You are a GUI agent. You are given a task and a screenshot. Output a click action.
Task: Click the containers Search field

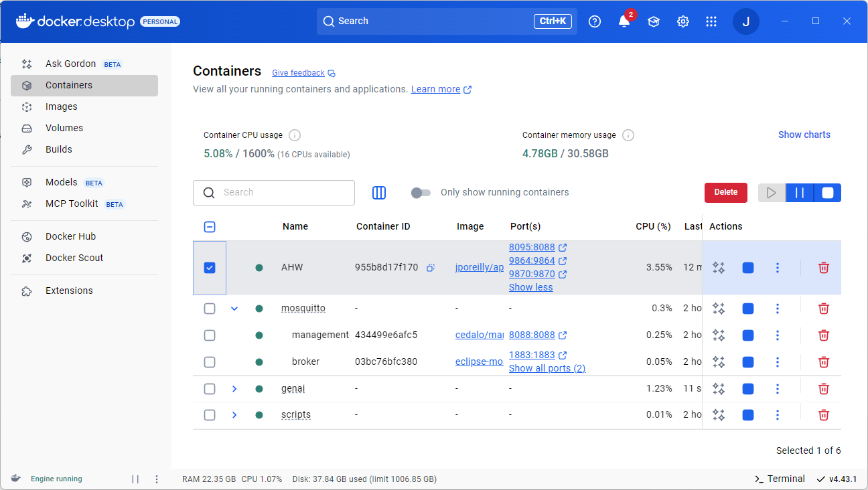(274, 193)
